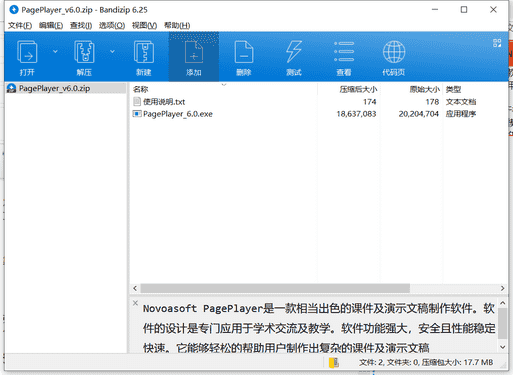
Task: Click the status bar file count text
Action: click(x=426, y=362)
